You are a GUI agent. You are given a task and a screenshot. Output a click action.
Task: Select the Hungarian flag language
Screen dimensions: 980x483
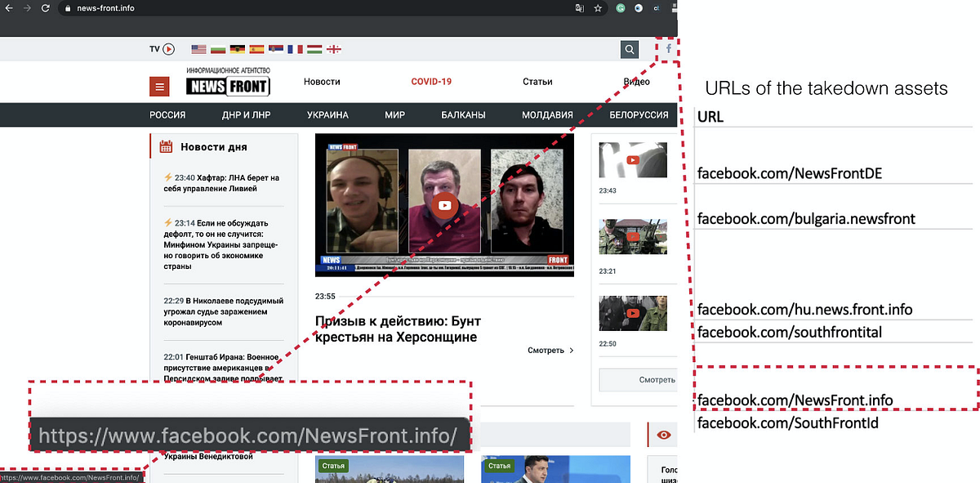[x=314, y=49]
